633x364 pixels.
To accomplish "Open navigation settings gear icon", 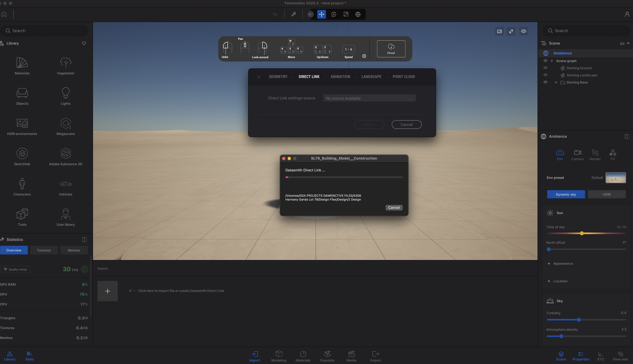I will coord(364,56).
